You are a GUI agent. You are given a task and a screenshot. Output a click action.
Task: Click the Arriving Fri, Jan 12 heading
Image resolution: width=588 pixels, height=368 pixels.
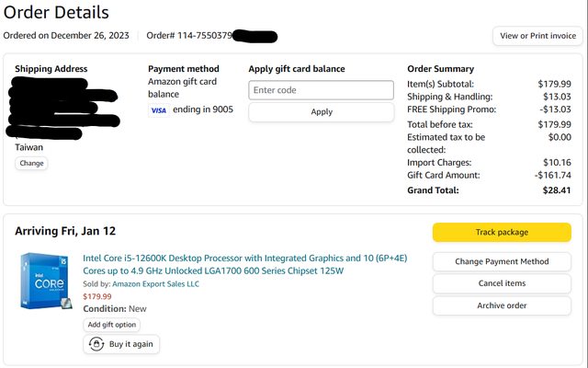pyautogui.click(x=65, y=231)
